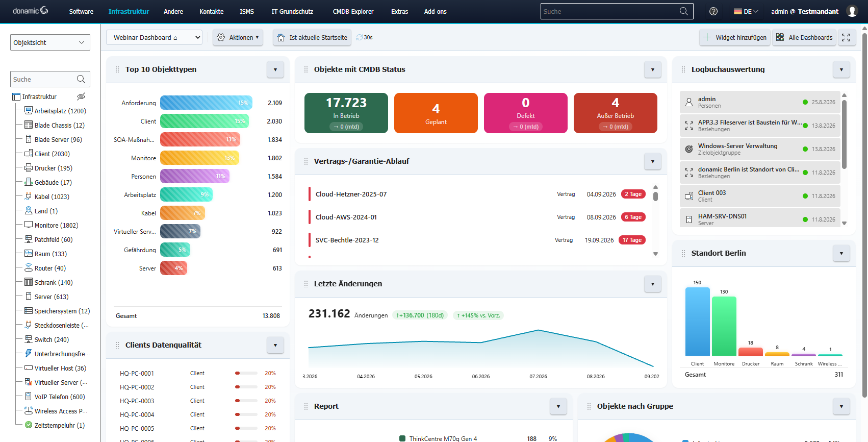
Task: Open Logbuchauswertung widget options arrow
Action: click(841, 69)
